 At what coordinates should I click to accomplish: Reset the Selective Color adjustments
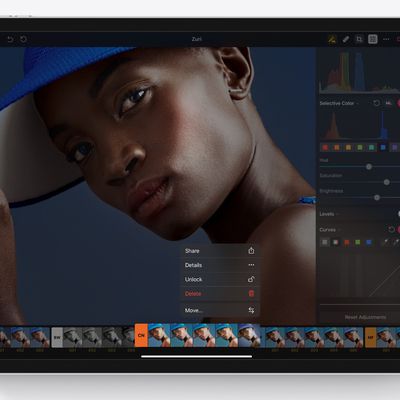coord(377,103)
